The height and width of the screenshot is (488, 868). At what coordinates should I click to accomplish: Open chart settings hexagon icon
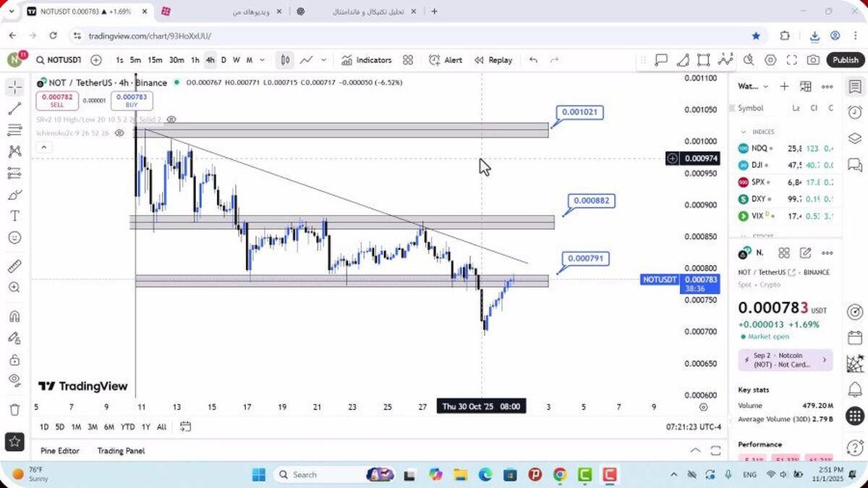(770, 60)
